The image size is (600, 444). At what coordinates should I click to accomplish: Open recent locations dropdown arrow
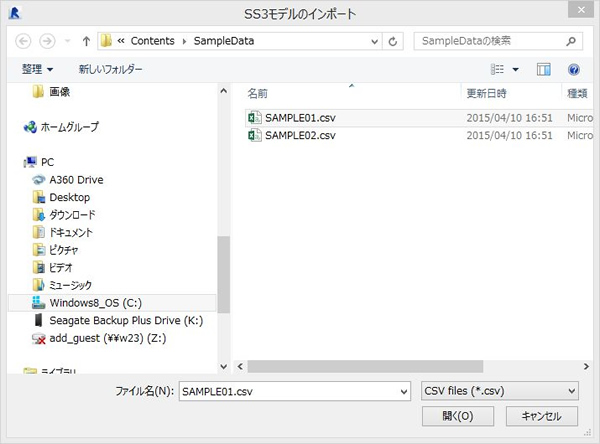tap(67, 41)
